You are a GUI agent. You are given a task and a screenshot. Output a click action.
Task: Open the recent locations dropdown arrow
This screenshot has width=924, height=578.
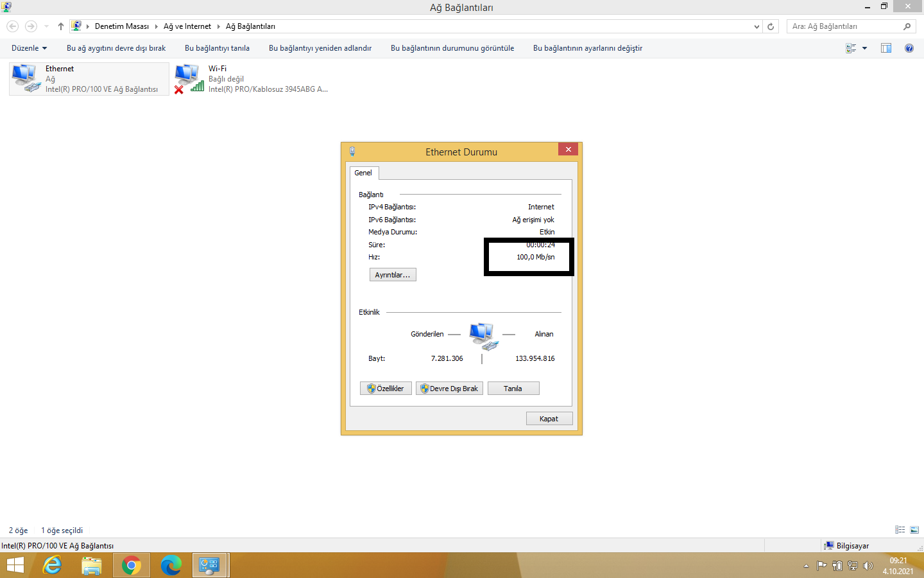pyautogui.click(x=46, y=26)
